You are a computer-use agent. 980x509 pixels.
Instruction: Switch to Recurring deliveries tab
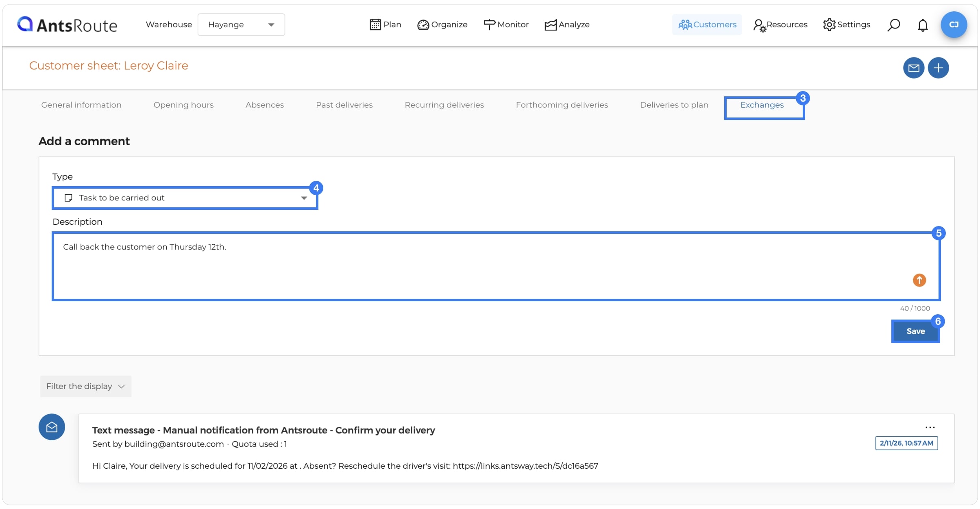[444, 105]
